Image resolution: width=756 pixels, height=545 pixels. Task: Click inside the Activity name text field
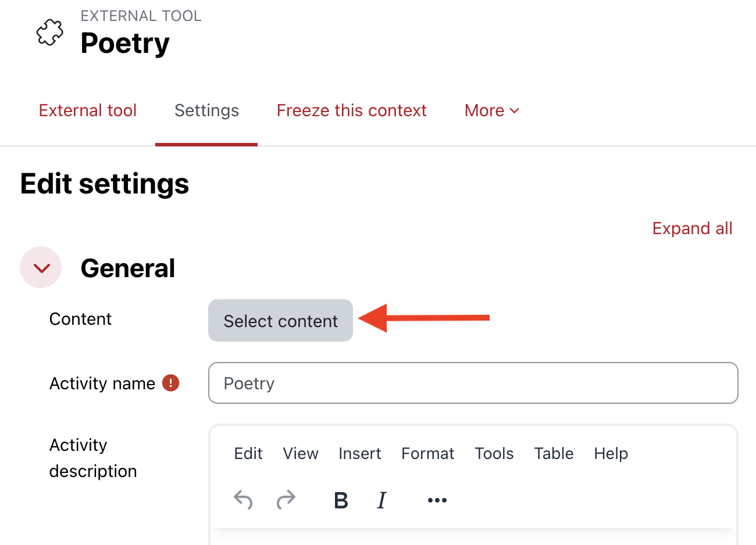(472, 383)
